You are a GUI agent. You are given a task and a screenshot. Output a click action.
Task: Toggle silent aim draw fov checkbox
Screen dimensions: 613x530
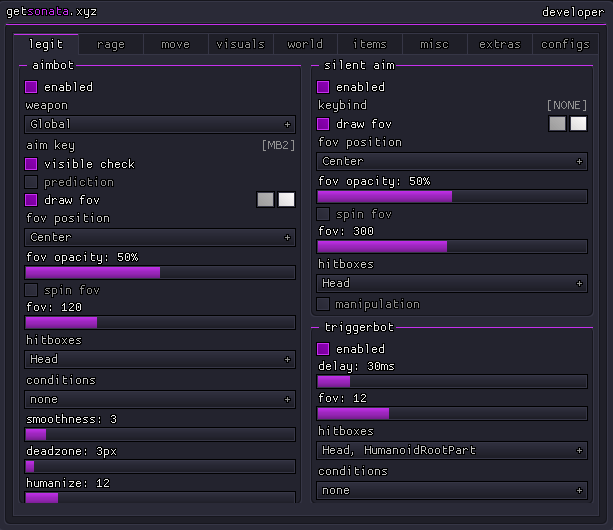click(323, 124)
